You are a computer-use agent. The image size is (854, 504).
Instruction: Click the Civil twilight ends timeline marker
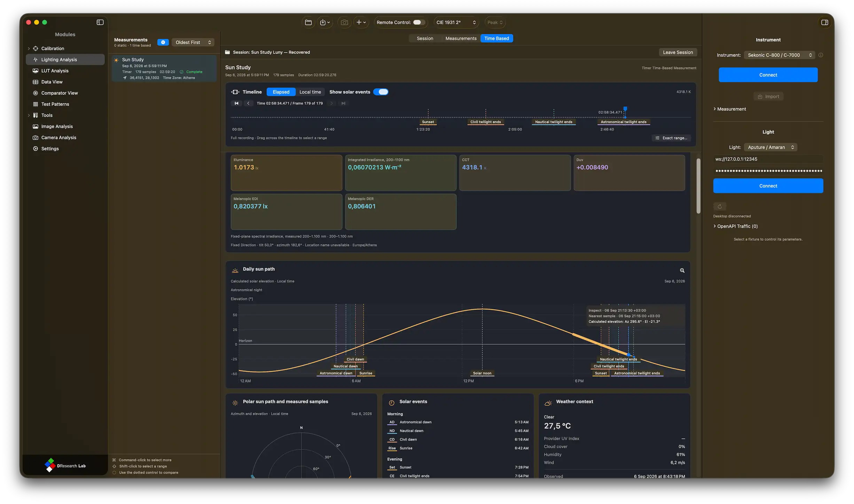point(485,122)
